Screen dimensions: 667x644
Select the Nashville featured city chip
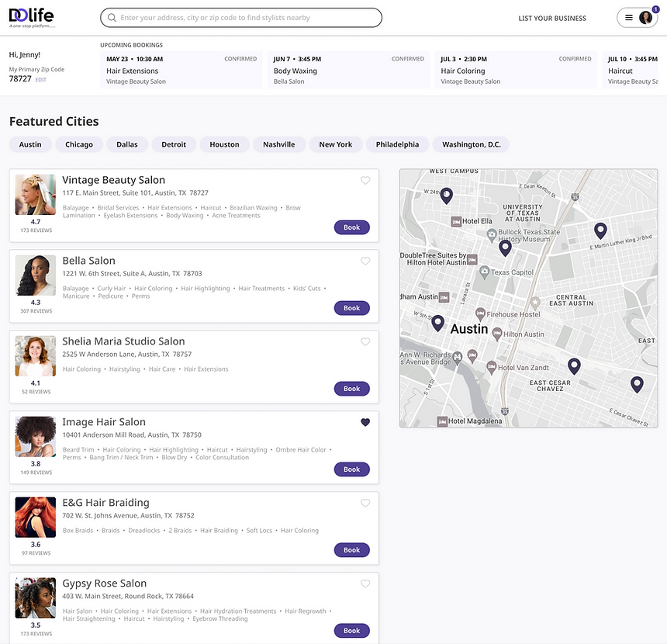coord(279,144)
